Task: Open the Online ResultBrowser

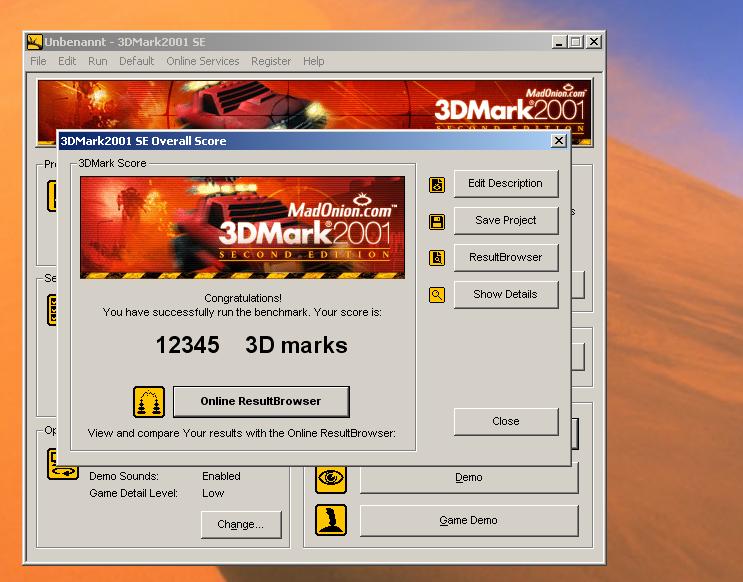Action: [261, 401]
